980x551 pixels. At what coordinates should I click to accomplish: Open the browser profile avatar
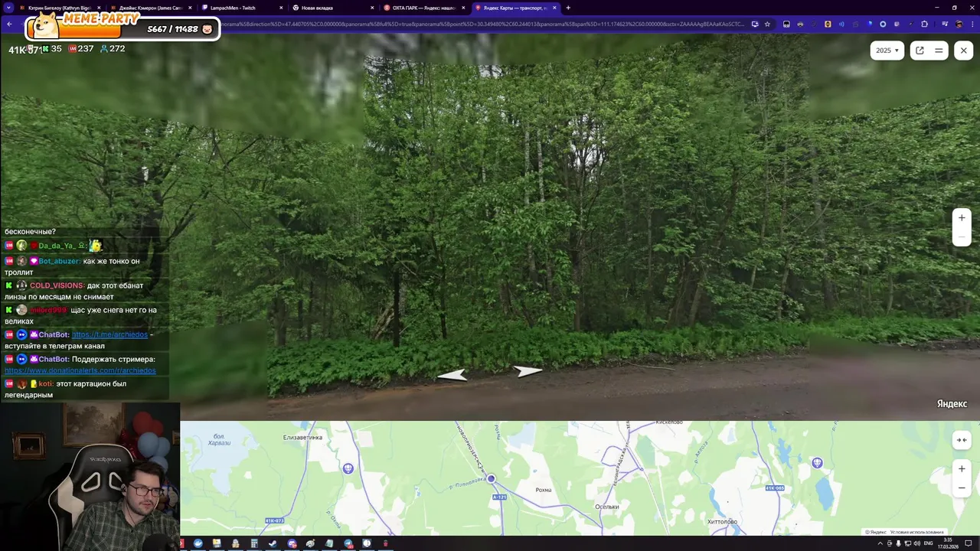coord(959,24)
